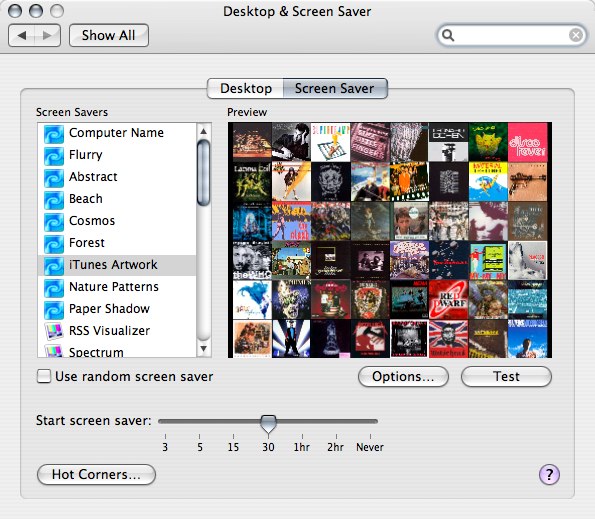Screen dimensions: 595x519
Task: Click the Cosmos screen saver icon
Action: tap(54, 221)
